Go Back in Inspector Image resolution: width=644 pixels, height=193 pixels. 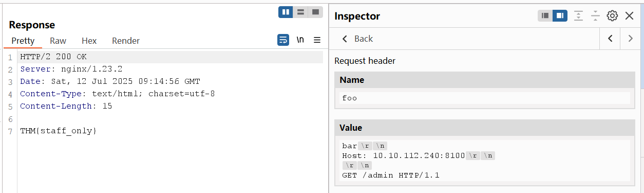[x=357, y=39]
